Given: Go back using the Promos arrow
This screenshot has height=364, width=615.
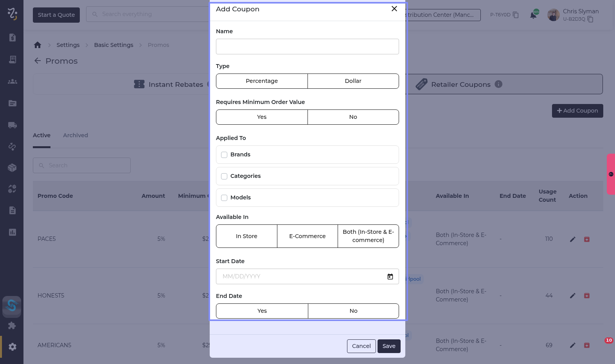Looking at the screenshot, I should [38, 61].
